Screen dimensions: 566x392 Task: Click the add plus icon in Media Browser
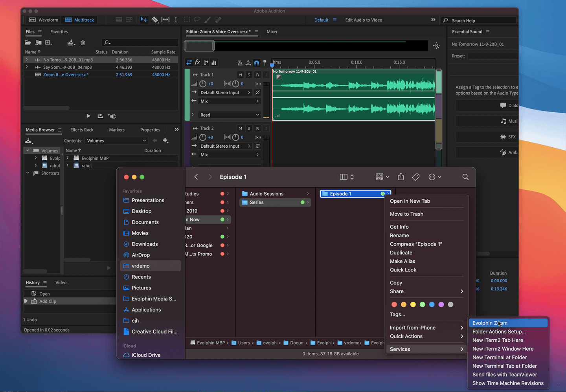click(x=165, y=141)
